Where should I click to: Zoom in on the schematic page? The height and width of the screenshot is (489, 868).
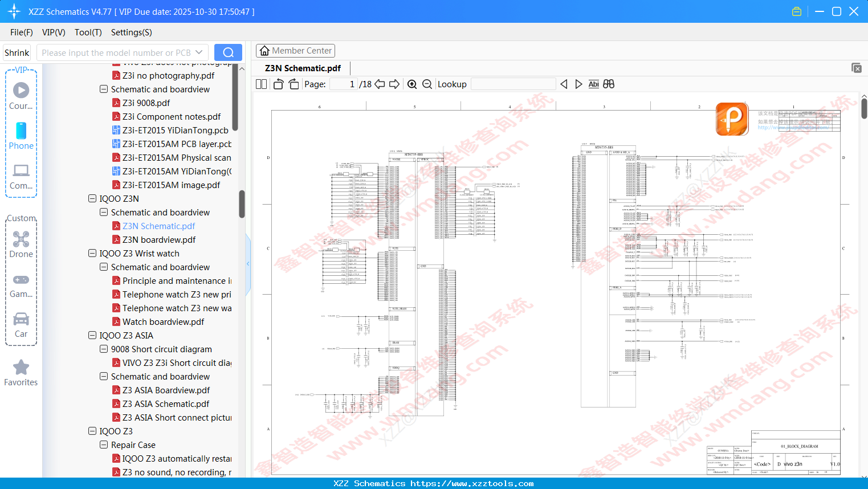pyautogui.click(x=411, y=84)
